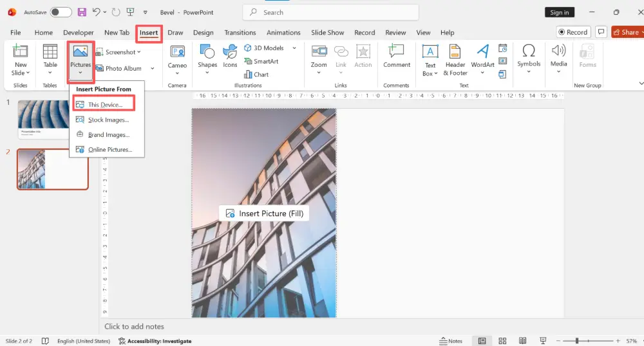
Task: Adjust the zoom slider handle
Action: click(577, 341)
